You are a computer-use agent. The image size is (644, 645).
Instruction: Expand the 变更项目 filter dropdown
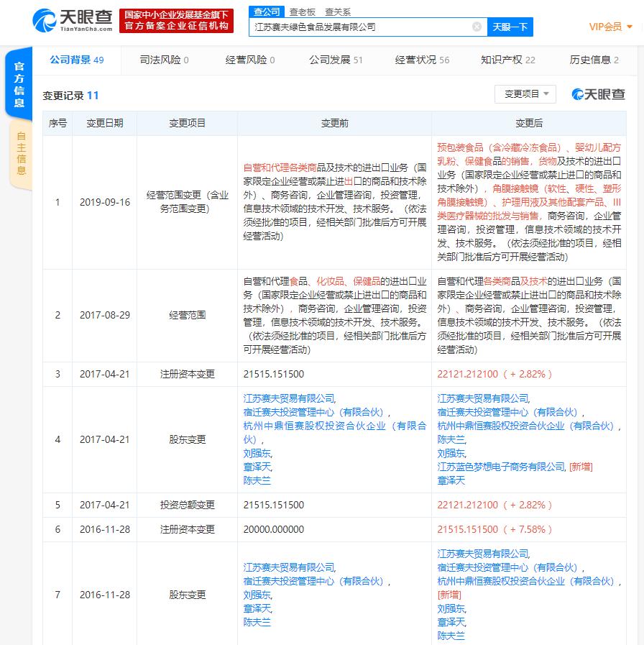coord(525,94)
